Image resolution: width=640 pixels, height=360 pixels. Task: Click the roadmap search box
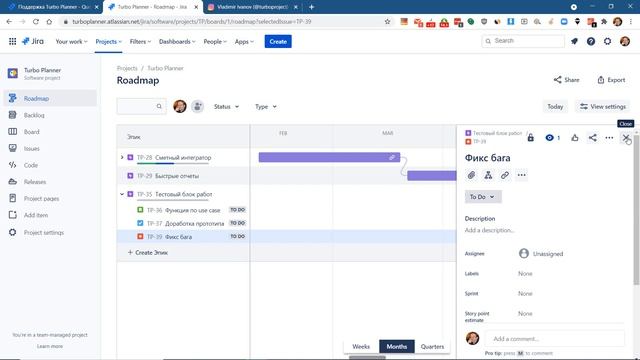[141, 107]
